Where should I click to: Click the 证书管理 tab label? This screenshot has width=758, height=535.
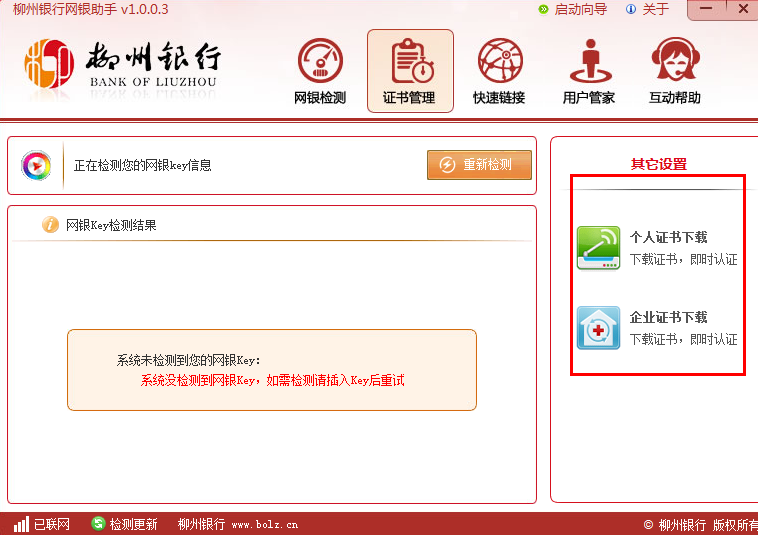pos(409,98)
